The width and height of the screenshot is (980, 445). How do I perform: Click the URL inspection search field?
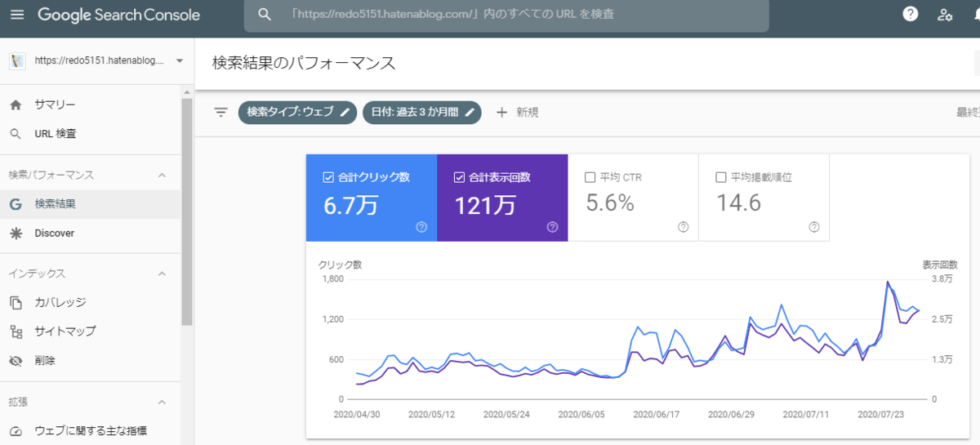pos(506,15)
